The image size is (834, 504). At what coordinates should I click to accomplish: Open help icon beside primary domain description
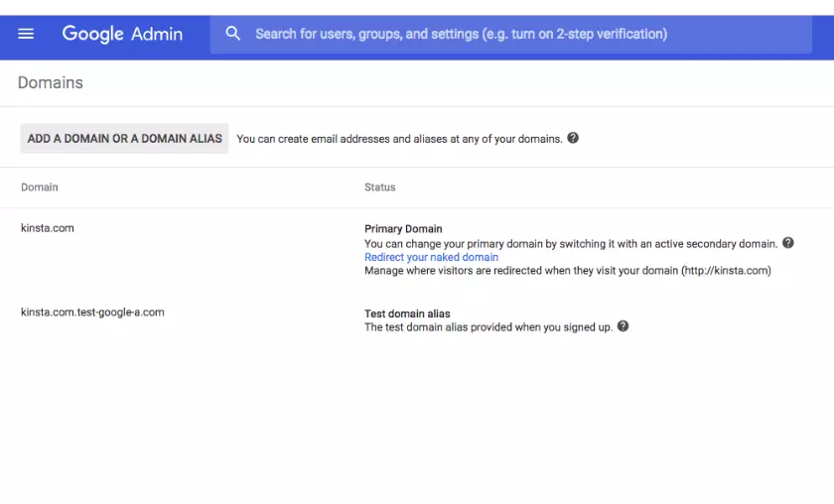(788, 243)
